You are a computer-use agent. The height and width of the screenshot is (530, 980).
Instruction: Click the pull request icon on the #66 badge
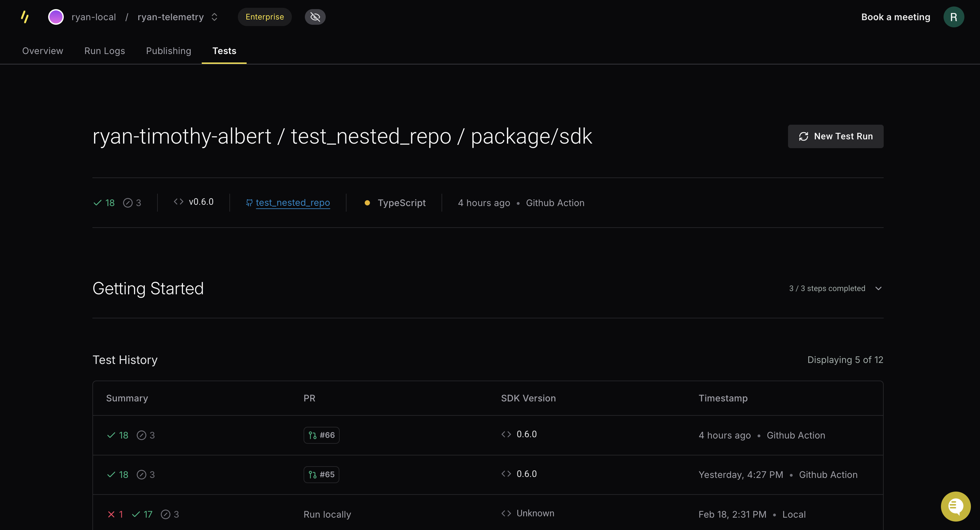312,435
